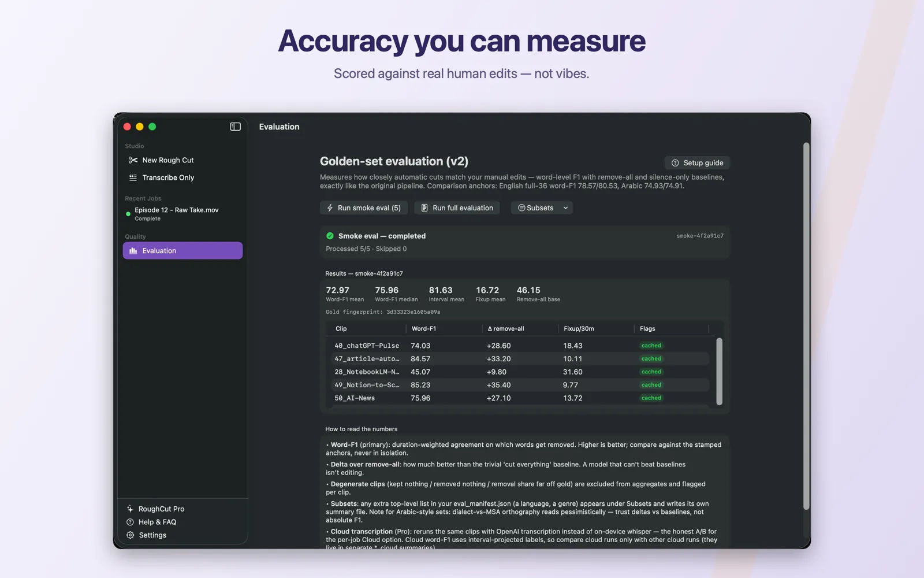Click Word-F1 value 74.03

coord(420,346)
